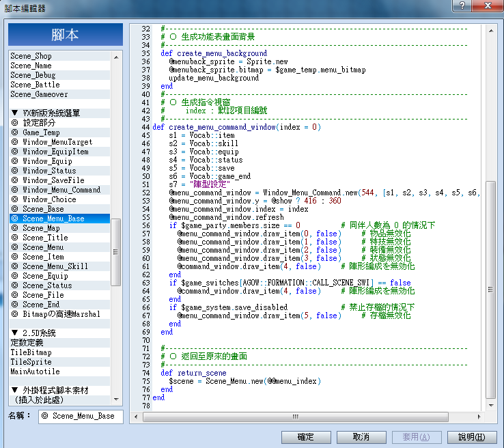Place cursor on def create_menu_background line

214,53
